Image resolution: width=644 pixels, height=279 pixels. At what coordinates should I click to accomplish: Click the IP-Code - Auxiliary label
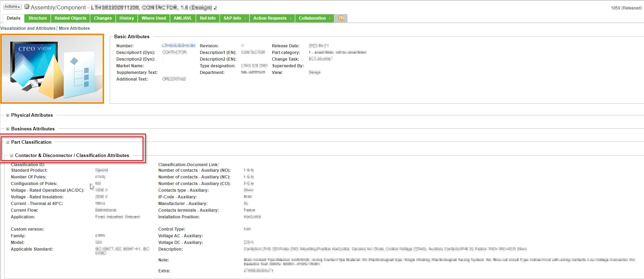(178, 197)
